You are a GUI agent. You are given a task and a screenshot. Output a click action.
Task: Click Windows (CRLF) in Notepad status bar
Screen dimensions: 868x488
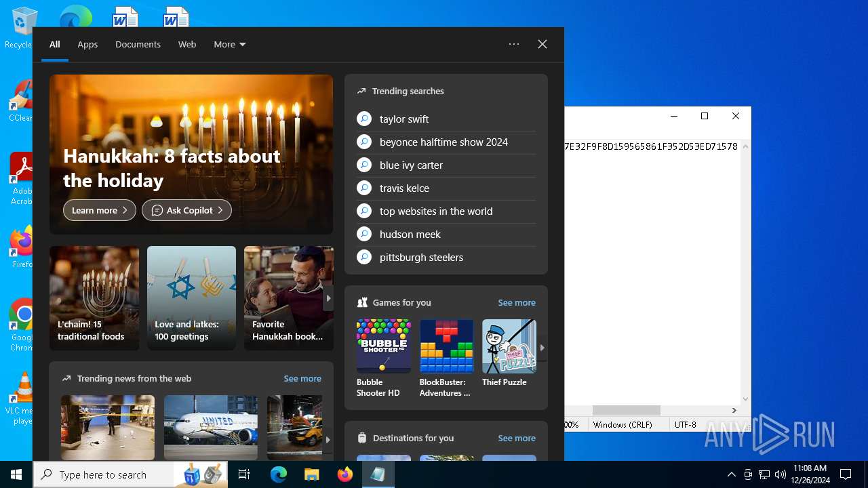622,424
